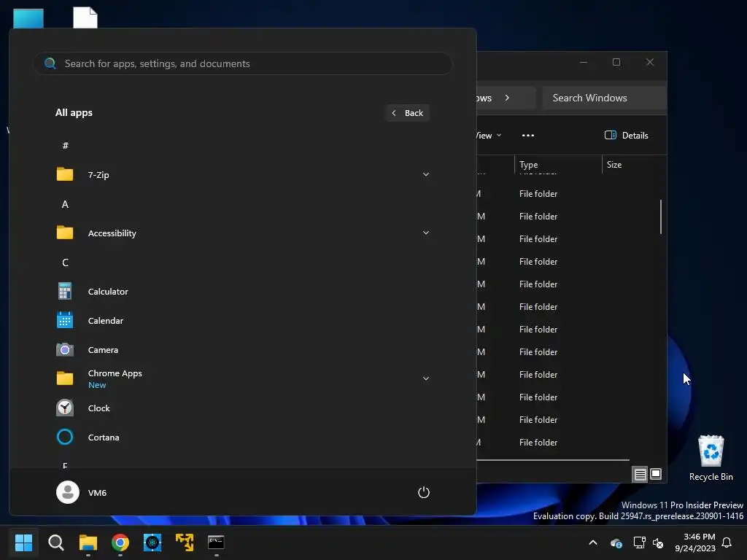Select the blue desktop icon at top-left
The width and height of the screenshot is (747, 560).
coord(28,18)
